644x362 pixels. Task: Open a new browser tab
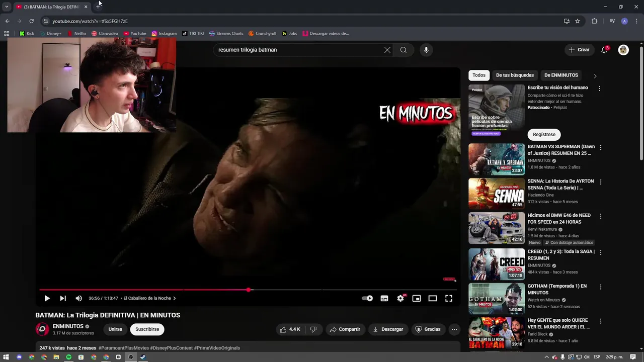click(98, 7)
